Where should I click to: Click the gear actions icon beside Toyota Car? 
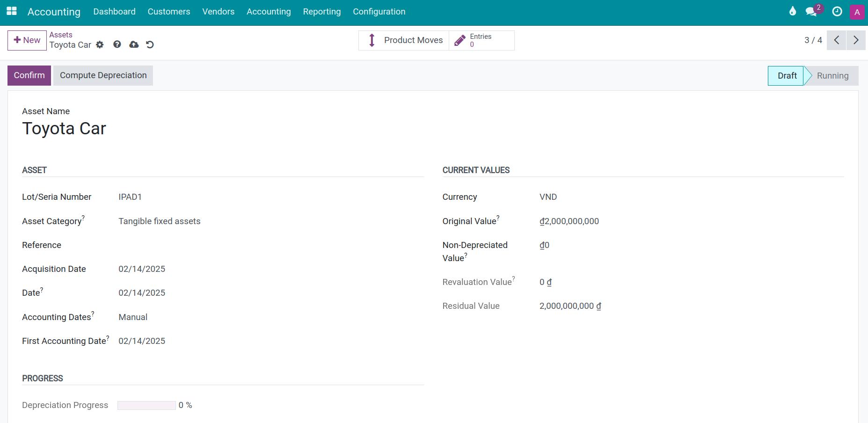click(100, 44)
